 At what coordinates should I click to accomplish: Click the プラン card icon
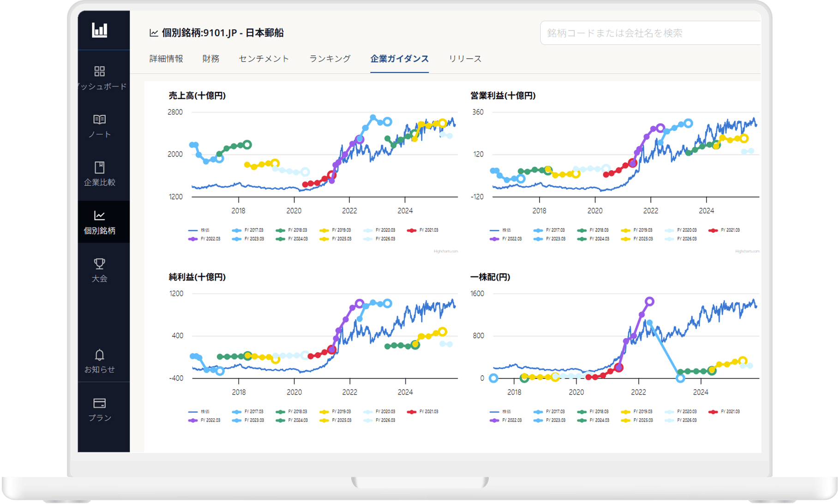pos(99,403)
